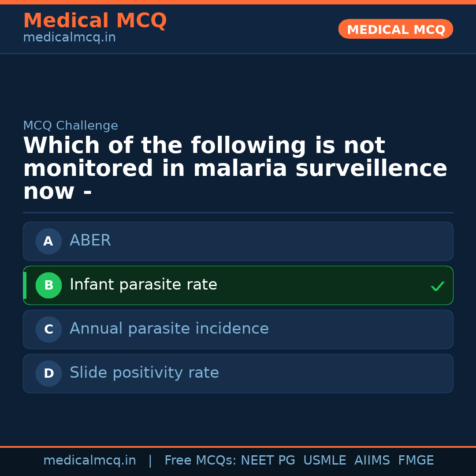Click the orange MEDICAL MCQ badge

point(395,29)
